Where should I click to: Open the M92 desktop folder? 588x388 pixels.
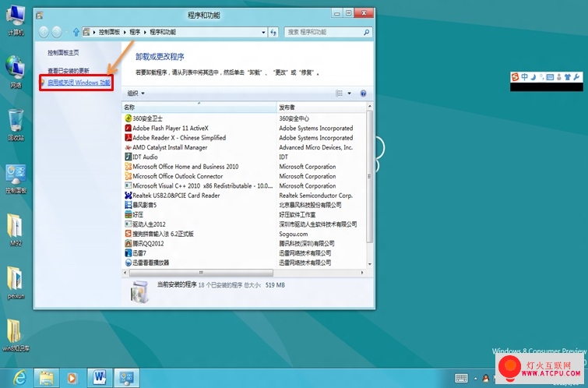pos(16,231)
